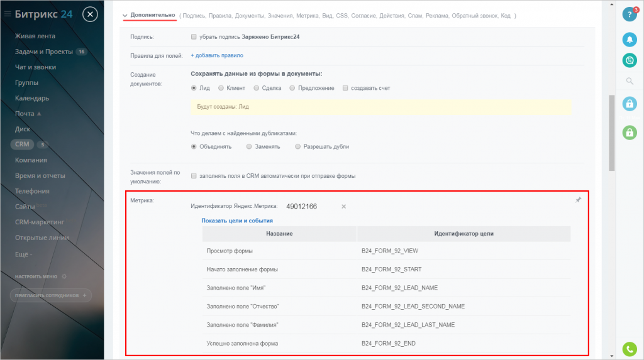Image resolution: width=644 pixels, height=360 pixels.
Task: Open Сайты in sidebar
Action: click(x=25, y=207)
